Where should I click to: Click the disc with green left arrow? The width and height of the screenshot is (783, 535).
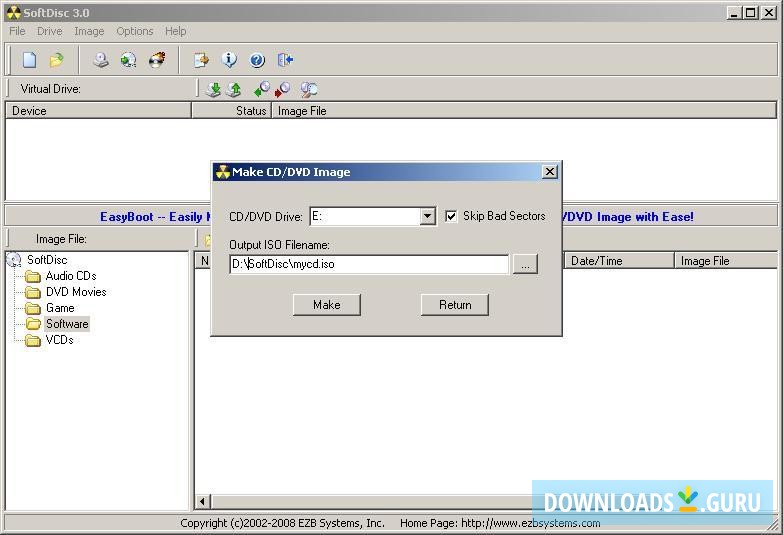(x=262, y=89)
